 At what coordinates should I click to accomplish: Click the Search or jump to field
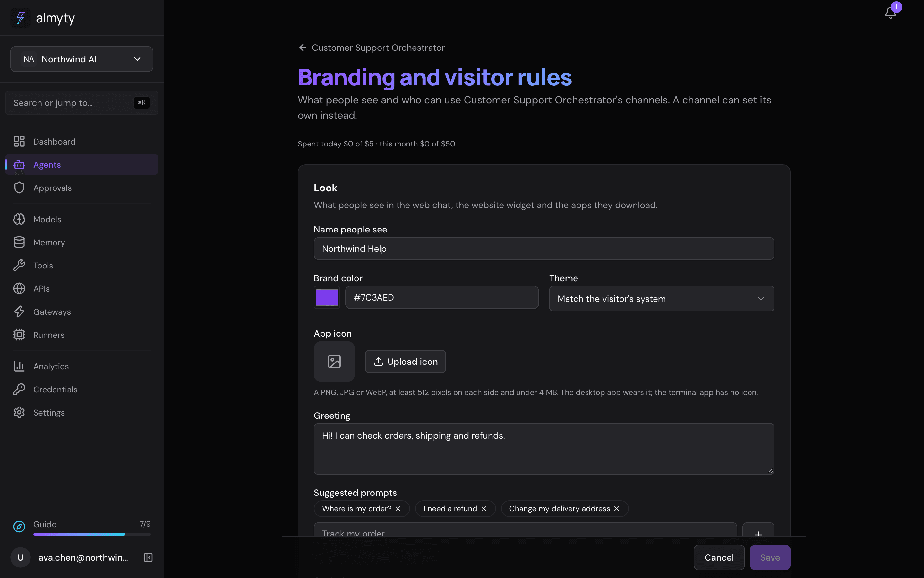pos(82,103)
